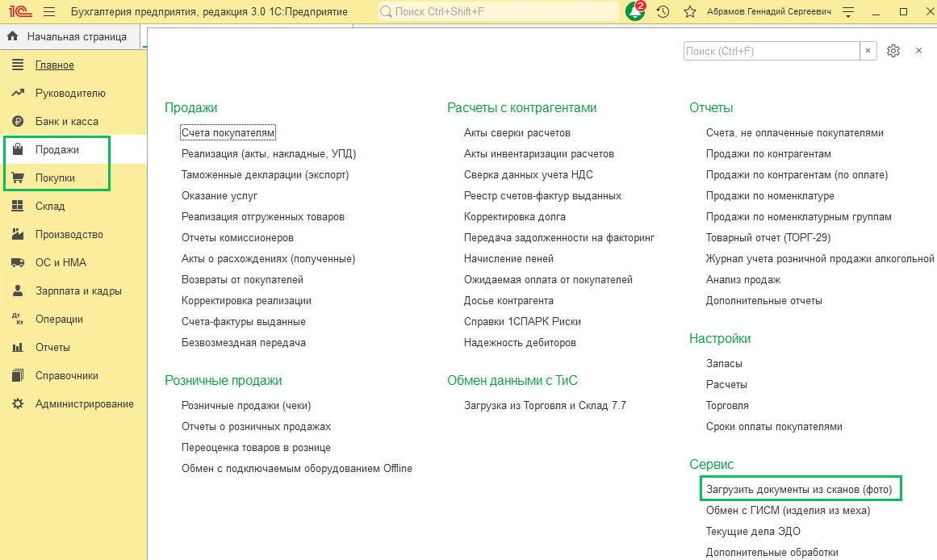The height and width of the screenshot is (560, 937).
Task: Click the Руководителю chart icon
Action: [x=18, y=93]
